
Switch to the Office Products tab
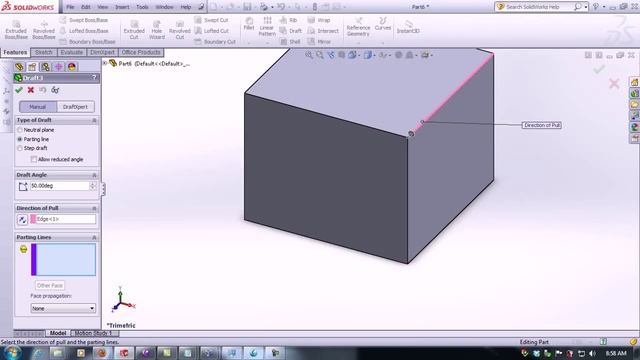(x=141, y=52)
